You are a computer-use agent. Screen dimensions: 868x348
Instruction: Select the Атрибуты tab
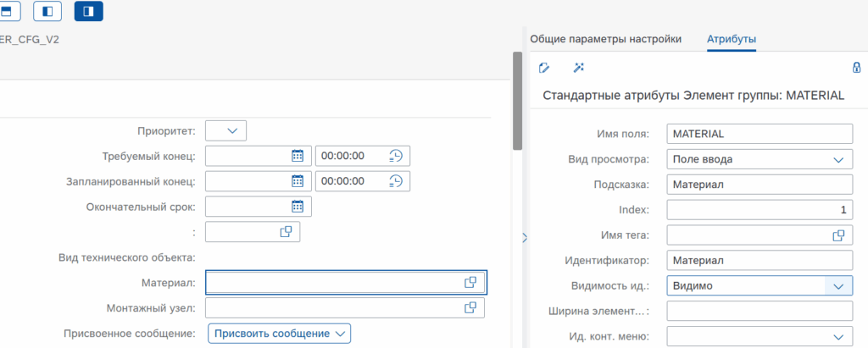(x=732, y=39)
